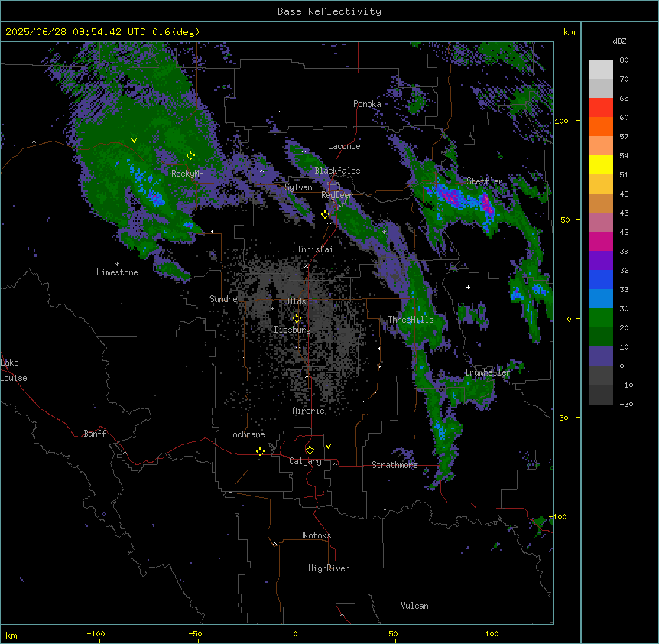Click the yellow diamond marker under Cochrane label
The image size is (659, 644).
(x=260, y=451)
